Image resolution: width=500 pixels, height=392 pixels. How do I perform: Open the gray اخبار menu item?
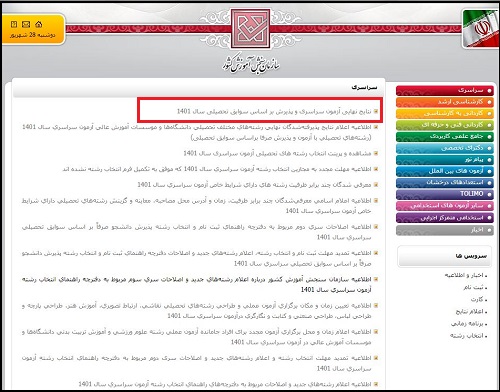[445, 230]
